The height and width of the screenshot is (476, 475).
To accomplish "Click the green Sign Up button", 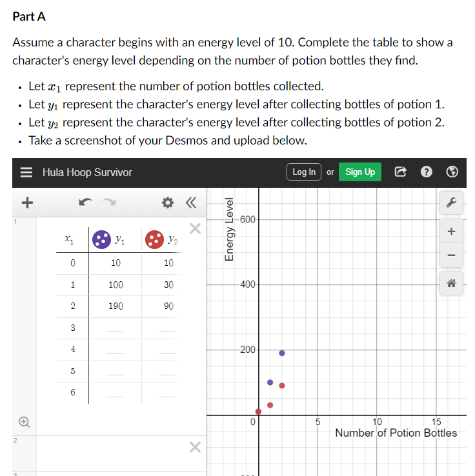I will 359,172.
